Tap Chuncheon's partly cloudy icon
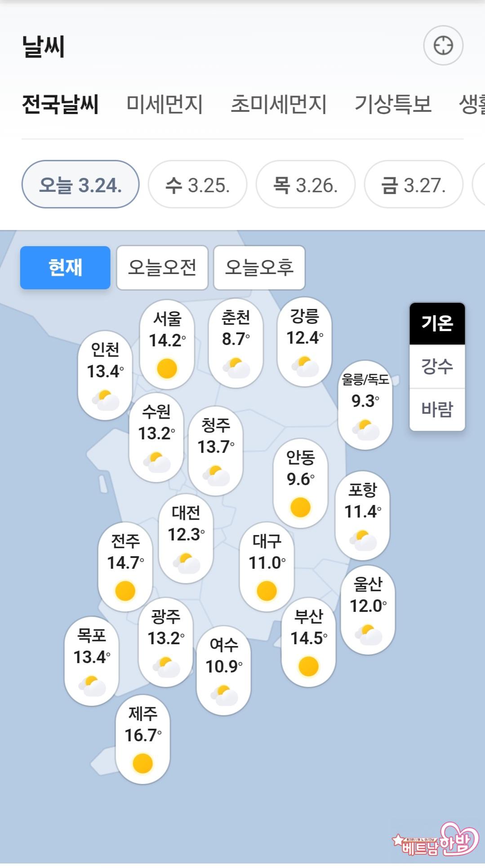This screenshot has height=868, width=485. [x=236, y=368]
